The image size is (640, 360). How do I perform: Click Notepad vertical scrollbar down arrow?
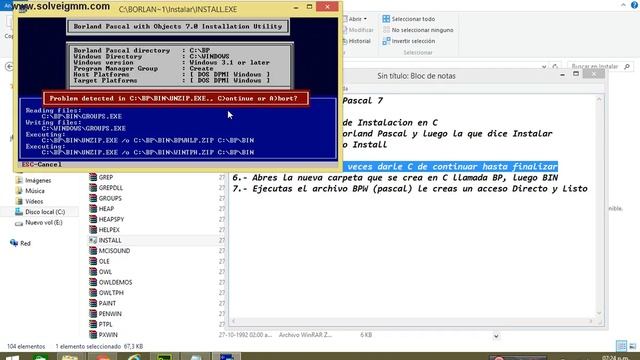(599, 313)
